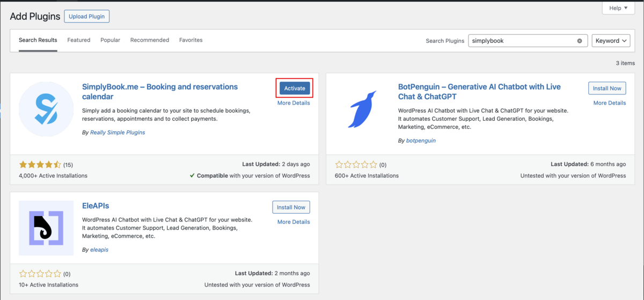Open the Recommended tab
644x300 pixels.
click(149, 40)
